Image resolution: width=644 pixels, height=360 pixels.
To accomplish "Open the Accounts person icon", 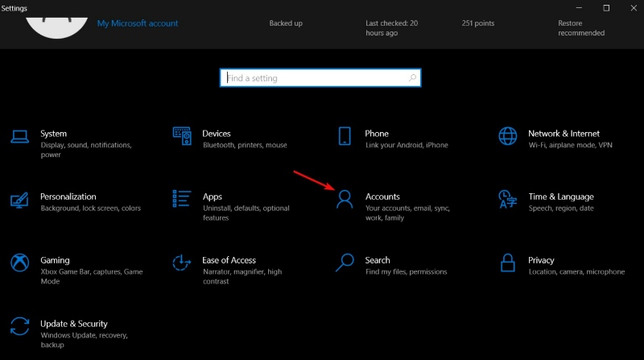I will coord(345,199).
